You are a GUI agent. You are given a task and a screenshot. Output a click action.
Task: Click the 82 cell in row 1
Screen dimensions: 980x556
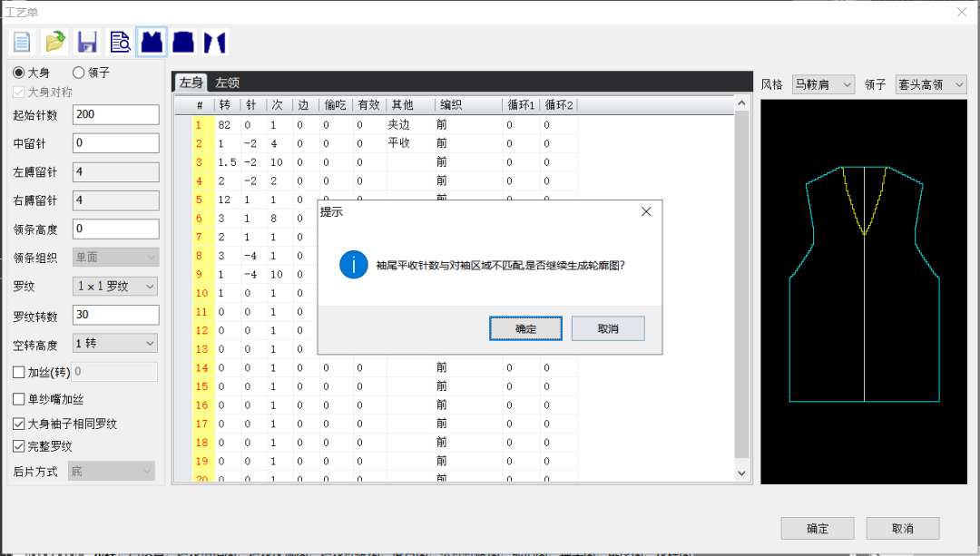click(x=228, y=125)
